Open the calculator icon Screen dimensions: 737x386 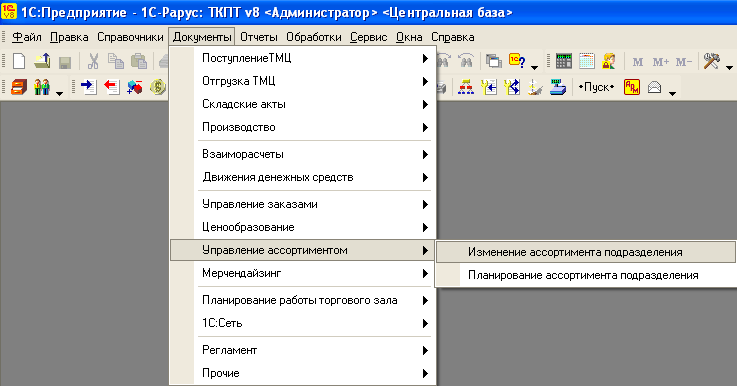tap(564, 61)
